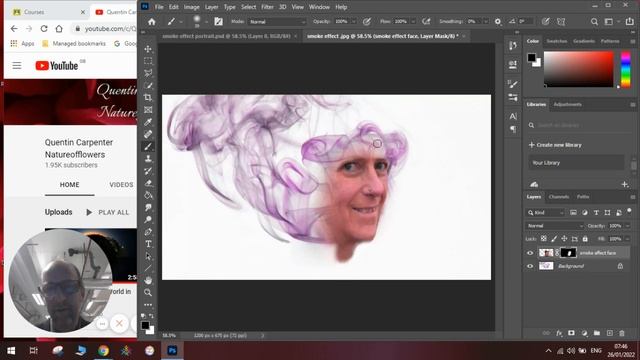Open the Flow dropdown arrow
The width and height of the screenshot is (640, 360).
(x=413, y=22)
